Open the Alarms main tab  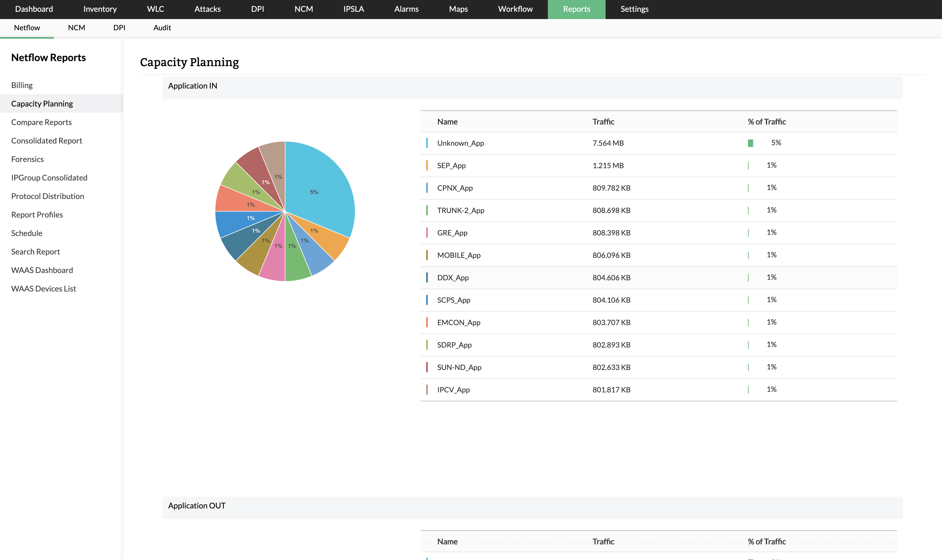(x=406, y=9)
